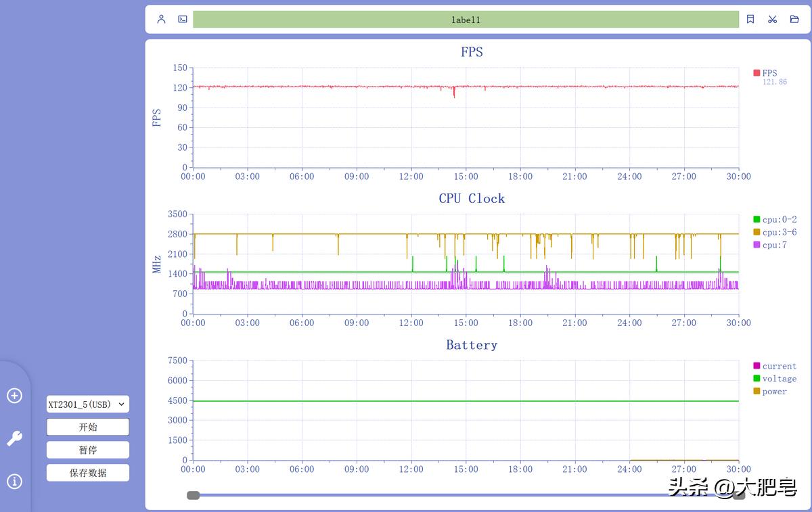The image size is (812, 512).
Task: Click the scissors cut icon
Action: click(772, 20)
